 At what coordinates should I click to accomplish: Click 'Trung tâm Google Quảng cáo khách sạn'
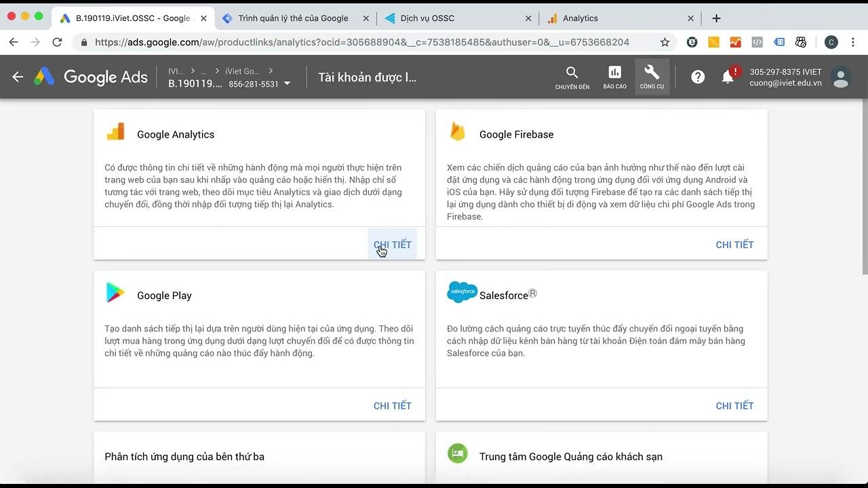click(x=571, y=456)
